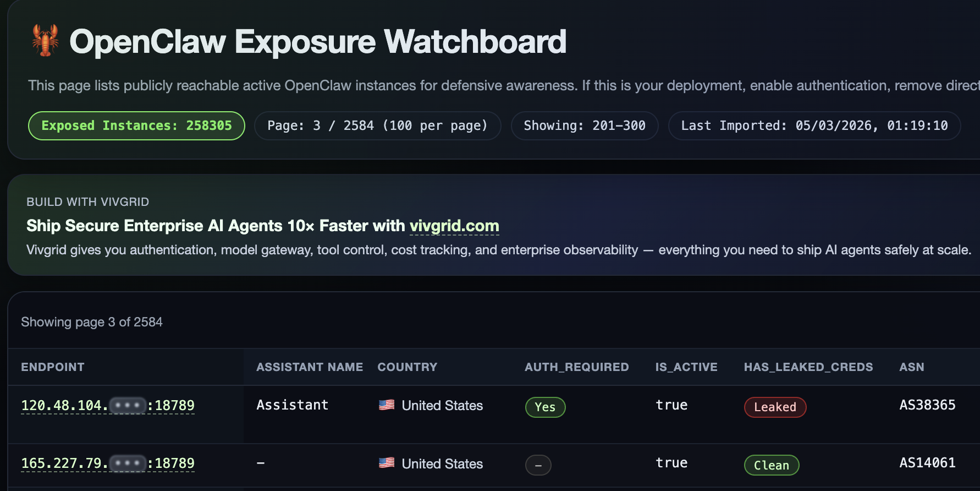980x491 pixels.
Task: Click the US flag in second row
Action: tap(387, 463)
